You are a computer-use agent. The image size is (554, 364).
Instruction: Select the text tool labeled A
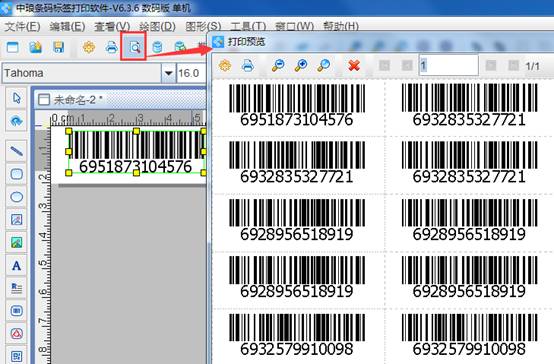click(17, 265)
